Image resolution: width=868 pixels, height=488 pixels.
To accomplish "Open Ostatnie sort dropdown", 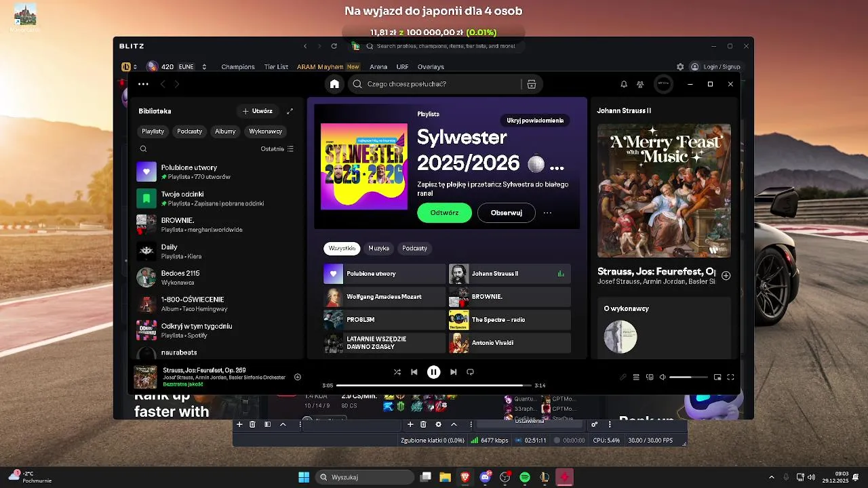I will [x=277, y=148].
